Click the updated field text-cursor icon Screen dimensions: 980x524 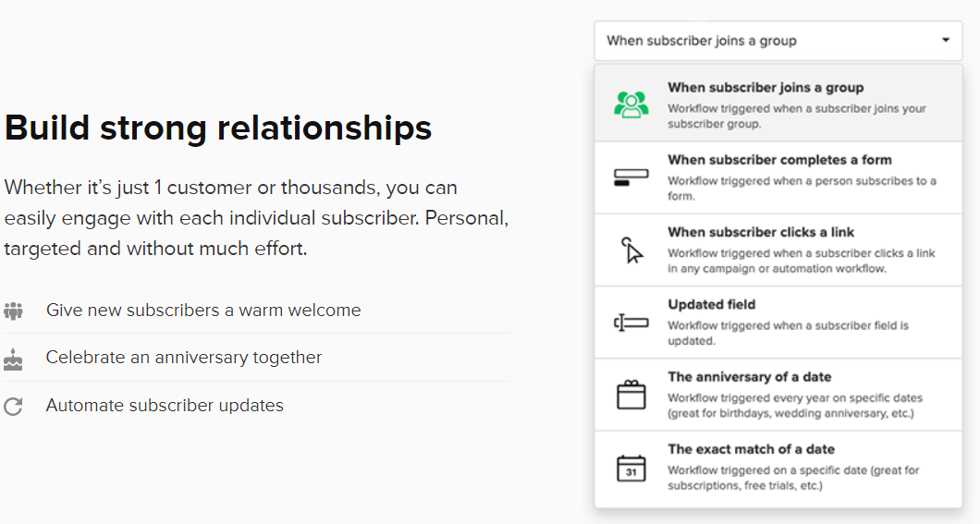[631, 323]
